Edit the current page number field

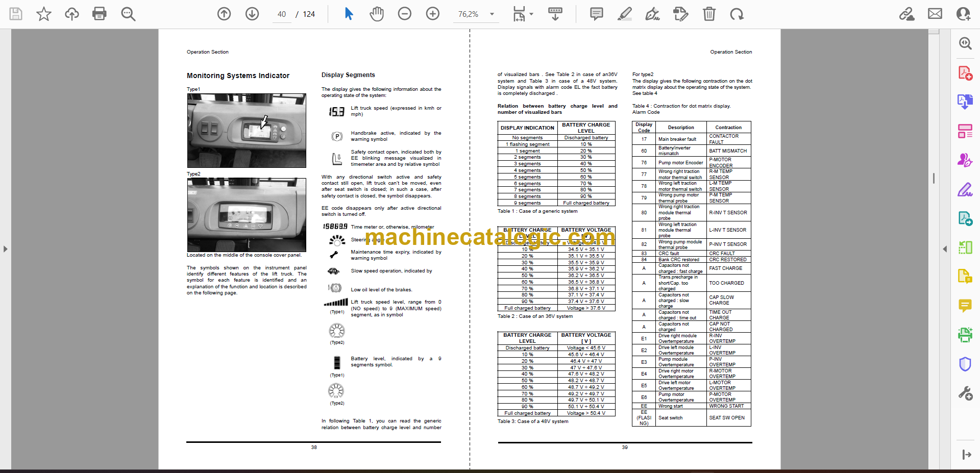click(282, 14)
